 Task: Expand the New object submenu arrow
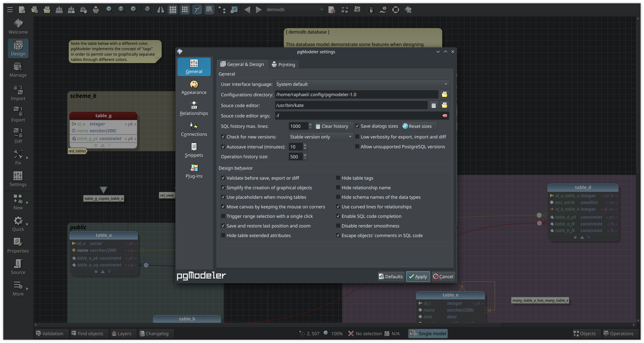27,203
